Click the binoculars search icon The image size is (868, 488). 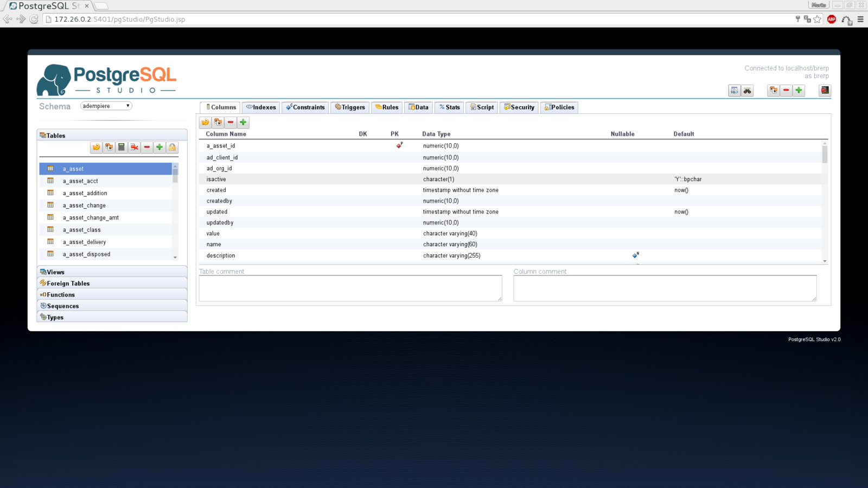tap(748, 91)
